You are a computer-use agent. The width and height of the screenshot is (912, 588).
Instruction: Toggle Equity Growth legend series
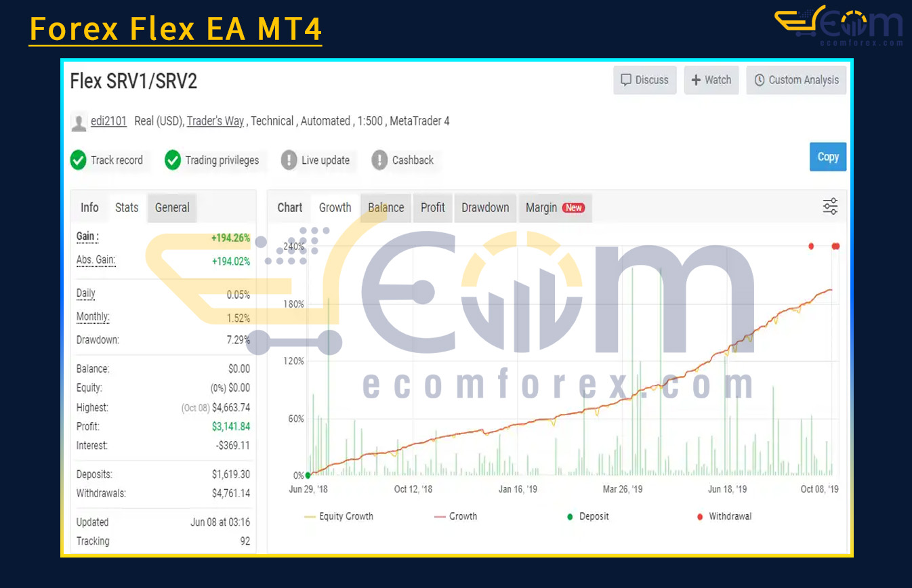click(x=339, y=516)
